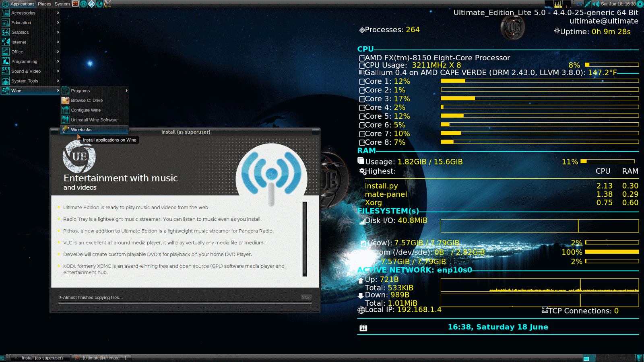Expand the Accessories submenu arrow
The image size is (644, 362).
coord(58,13)
